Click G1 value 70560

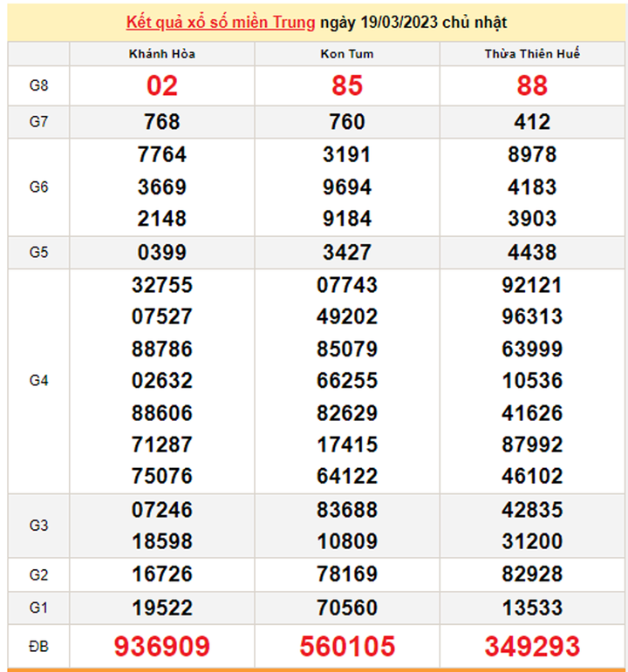tap(347, 608)
